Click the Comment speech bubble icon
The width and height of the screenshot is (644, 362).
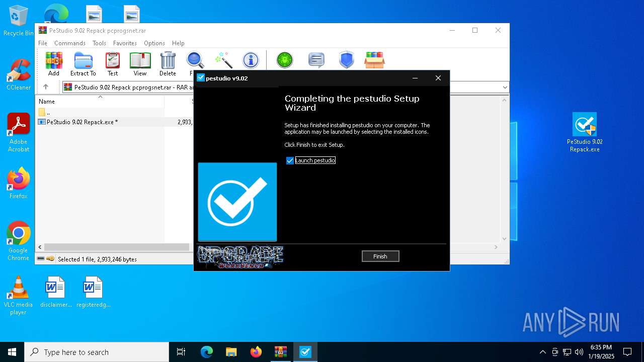[x=316, y=60]
